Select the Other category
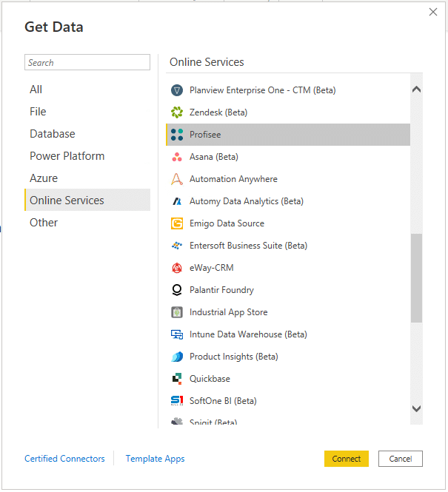The width and height of the screenshot is (448, 492). point(87,223)
